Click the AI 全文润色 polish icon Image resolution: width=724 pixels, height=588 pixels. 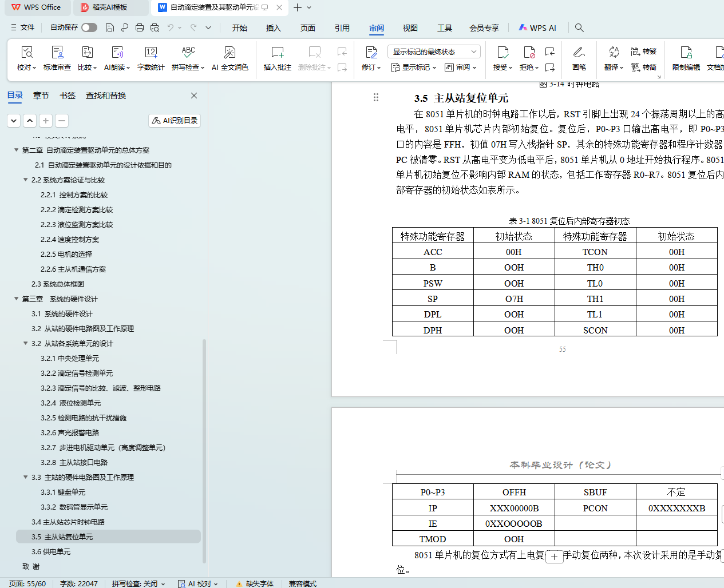coord(230,53)
